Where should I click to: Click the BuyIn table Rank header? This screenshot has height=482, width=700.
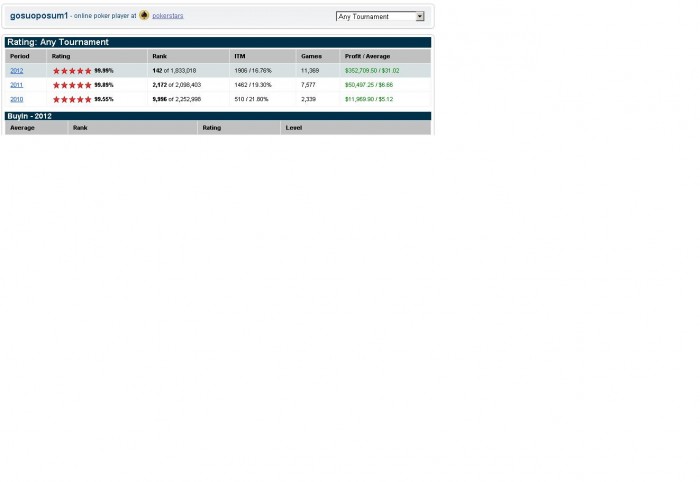pos(80,128)
